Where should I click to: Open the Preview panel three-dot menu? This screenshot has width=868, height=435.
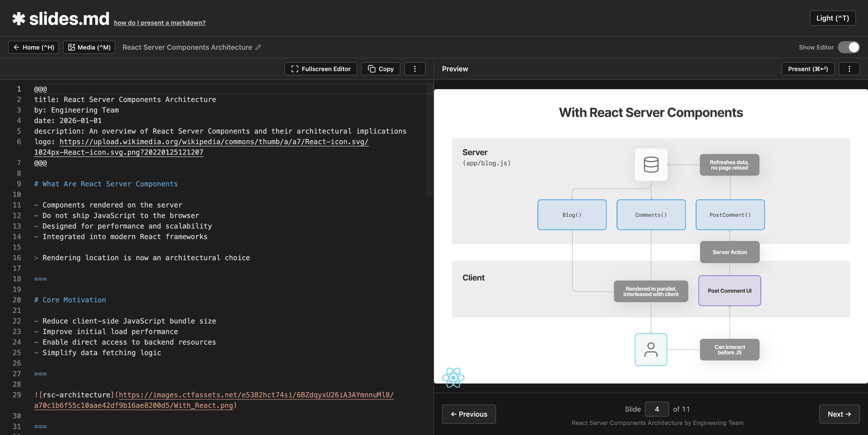coord(849,69)
